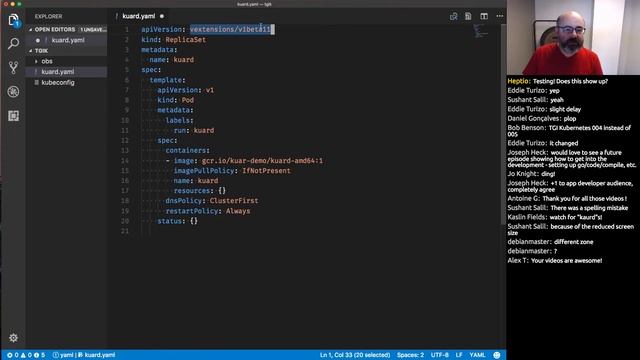Click the word ReplicaSet on line 2
640x360 pixels.
(186, 40)
